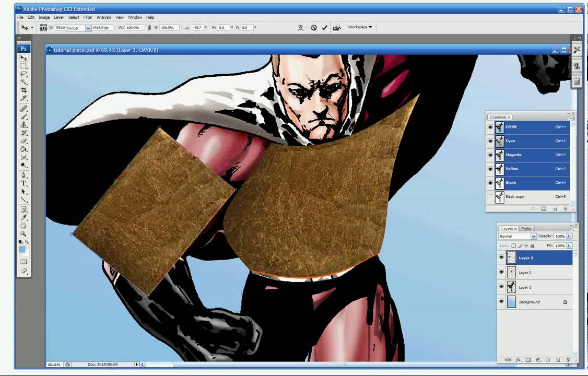Image resolution: width=588 pixels, height=376 pixels.
Task: Hide the Black channel eye
Action: coord(490,183)
